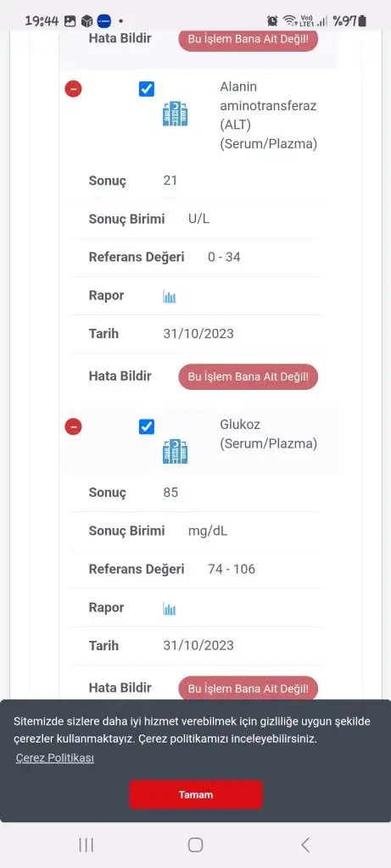Collapse the Glukoz result with red minus icon
Image resolution: width=391 pixels, height=868 pixels.
(73, 426)
